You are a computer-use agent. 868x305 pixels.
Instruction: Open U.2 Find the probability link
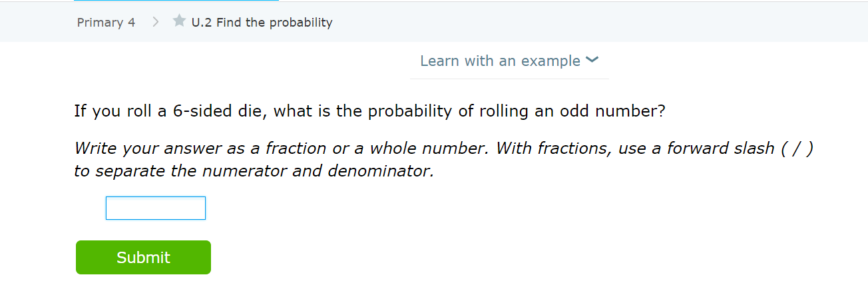click(262, 23)
